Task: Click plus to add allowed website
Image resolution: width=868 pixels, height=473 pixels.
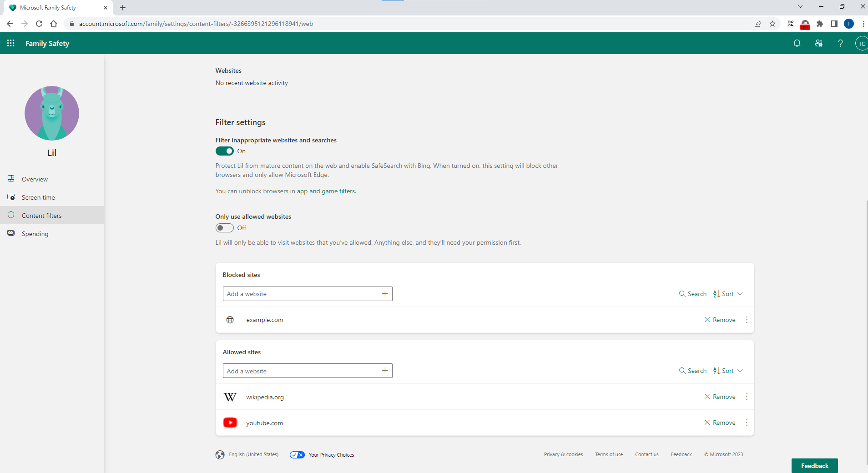Action: click(385, 371)
